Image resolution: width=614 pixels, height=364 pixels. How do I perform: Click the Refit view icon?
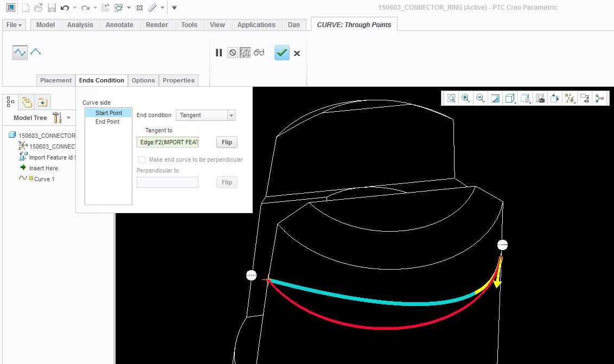(451, 98)
